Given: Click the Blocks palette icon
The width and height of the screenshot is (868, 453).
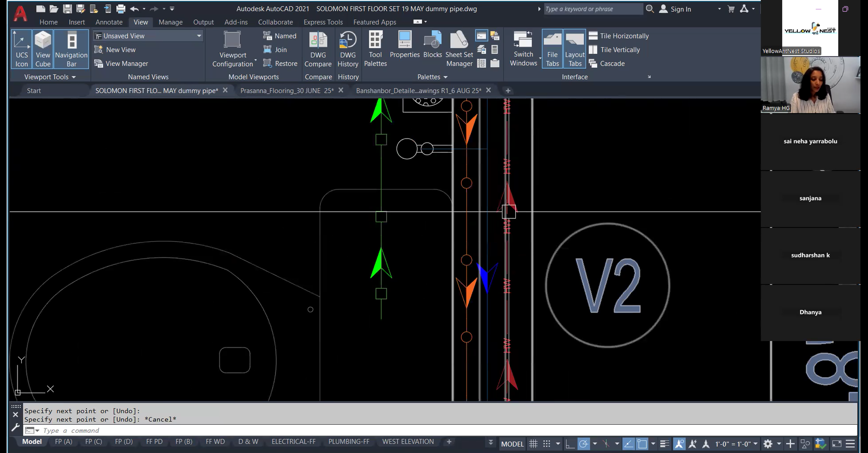Looking at the screenshot, I should [x=432, y=45].
